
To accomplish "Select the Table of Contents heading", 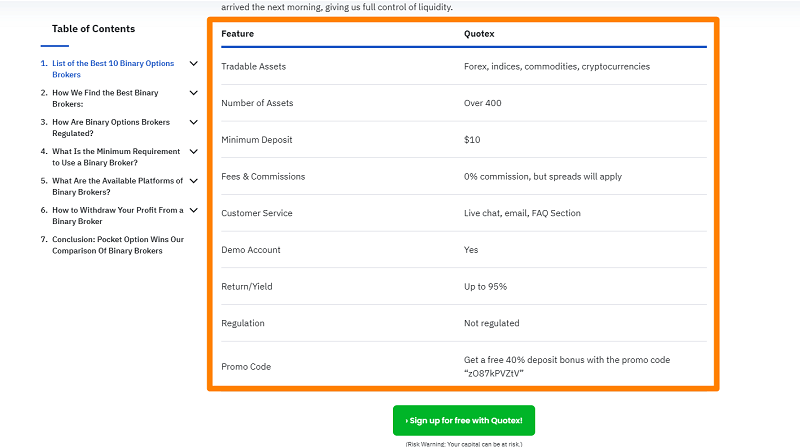I will point(93,29).
